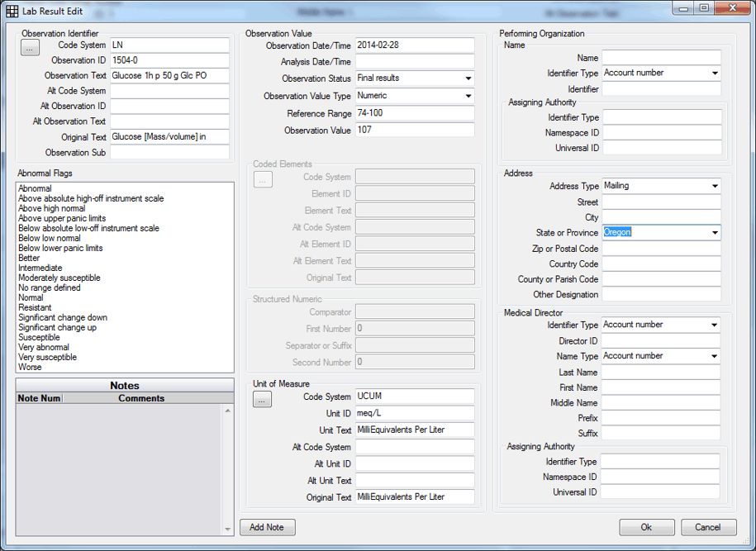
Task: Expand the Address Type dropdown
Action: [715, 187]
